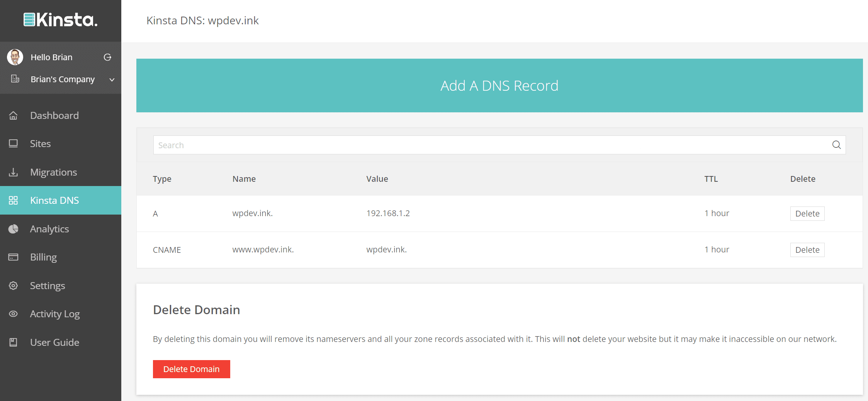Click the CNAME type cell

[167, 250]
